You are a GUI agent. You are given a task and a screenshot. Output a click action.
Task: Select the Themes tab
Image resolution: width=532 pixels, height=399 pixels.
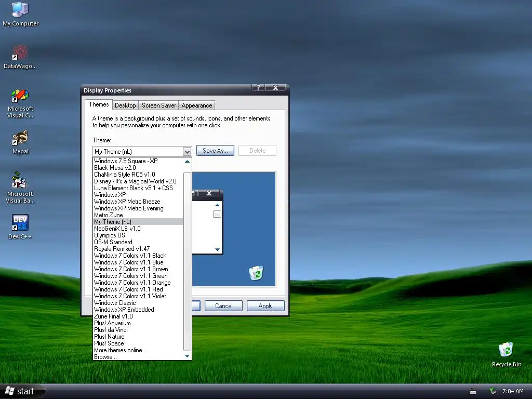pyautogui.click(x=99, y=104)
